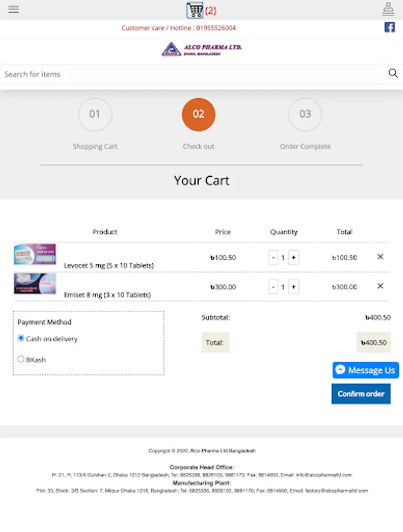Screen dimensions: 403x532
Task: Decrease Emiset quantity with minus
Action: [x=273, y=287]
